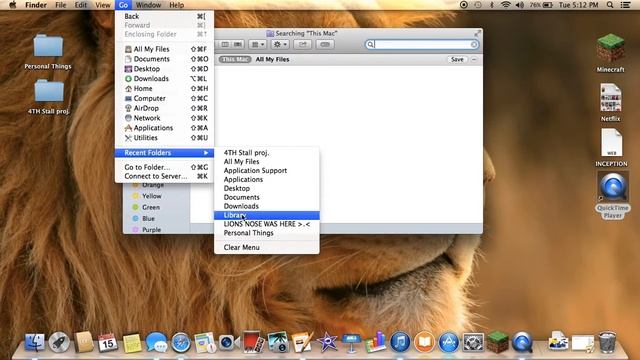Open Messages speech bubble icon in Dock
The width and height of the screenshot is (640, 360).
156,342
